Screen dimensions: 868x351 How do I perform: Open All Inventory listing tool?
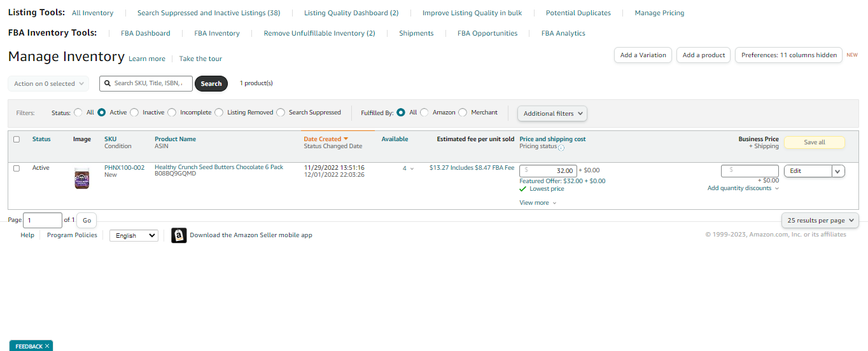[x=93, y=13]
